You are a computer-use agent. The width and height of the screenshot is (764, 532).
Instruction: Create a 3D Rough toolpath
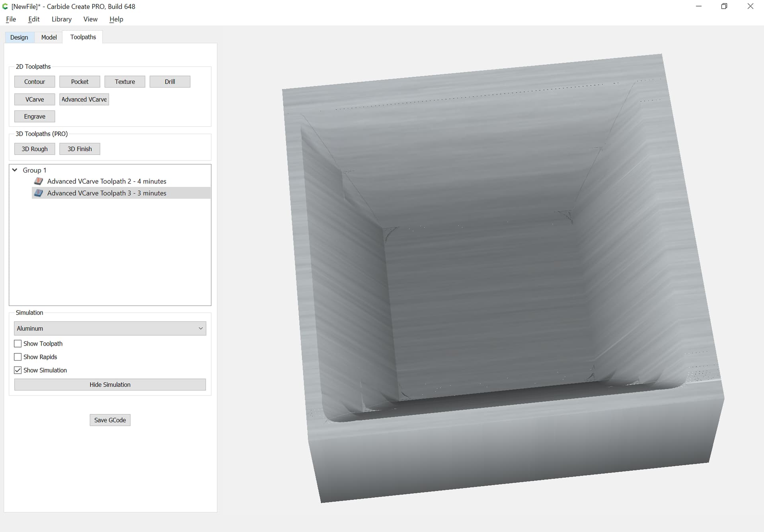click(x=35, y=149)
